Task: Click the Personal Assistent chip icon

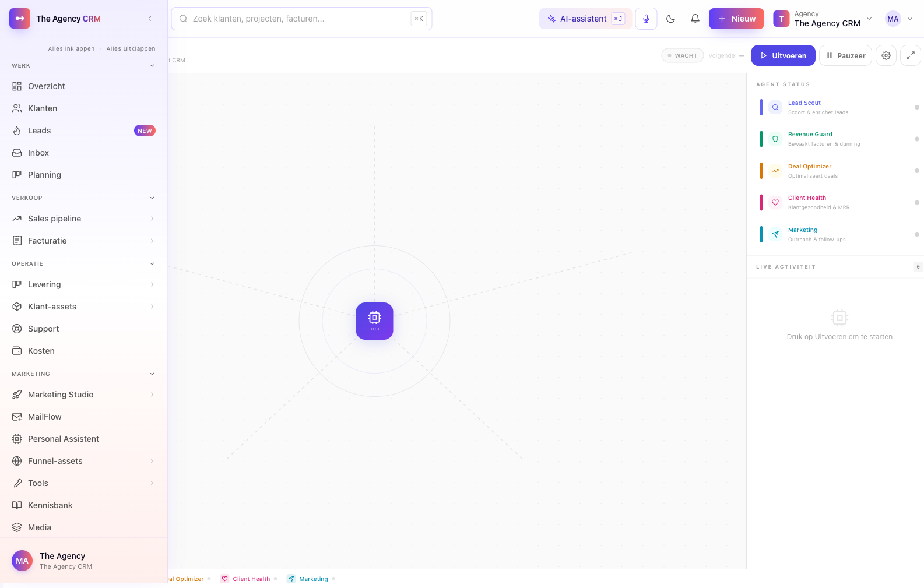Action: 17,439
